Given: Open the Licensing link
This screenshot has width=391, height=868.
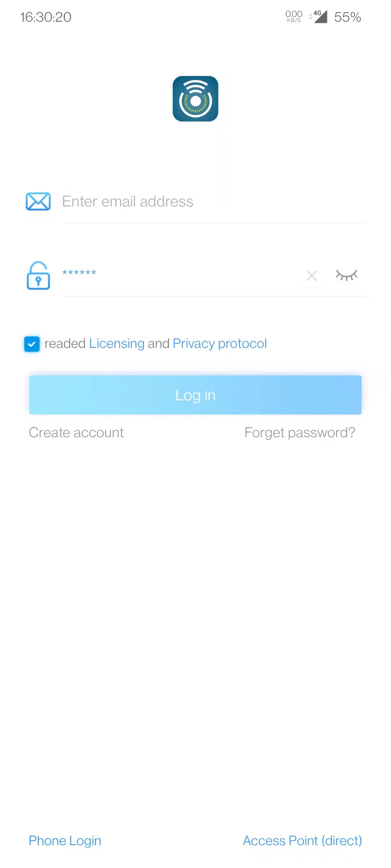Looking at the screenshot, I should click(117, 344).
